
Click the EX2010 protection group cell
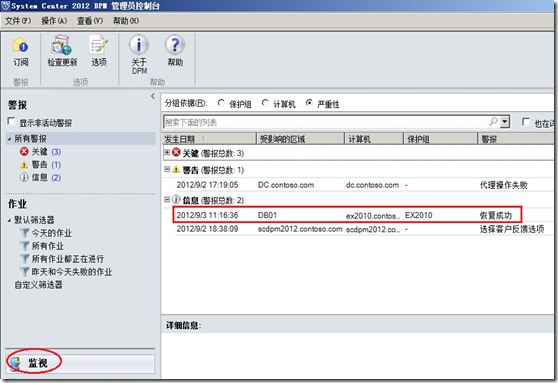pyautogui.click(x=418, y=215)
